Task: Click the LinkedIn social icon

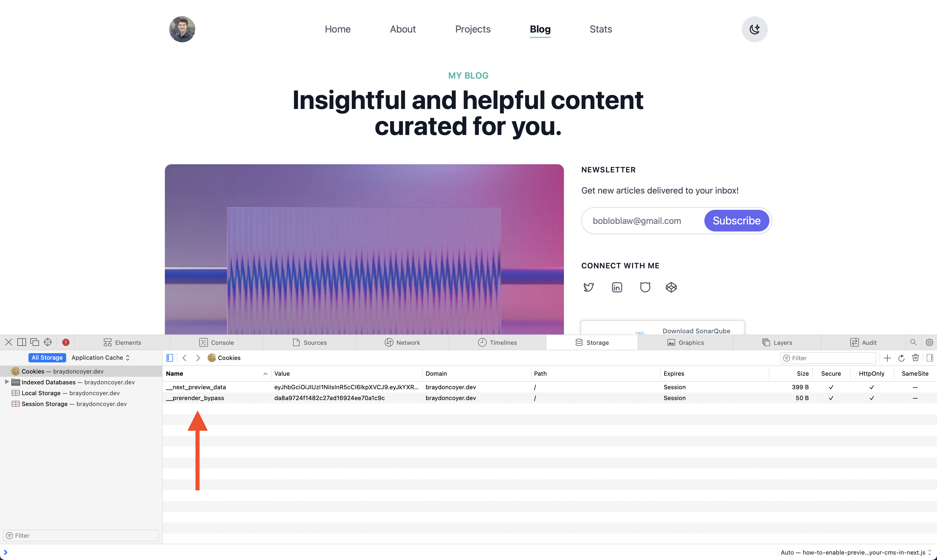Action: 616,287
